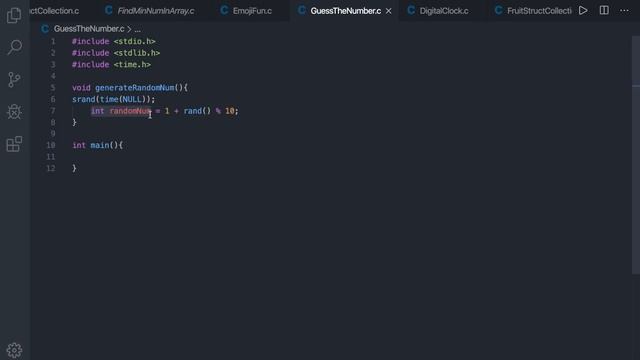640x360 pixels.
Task: Click the closing brace on line 12
Action: point(74,168)
